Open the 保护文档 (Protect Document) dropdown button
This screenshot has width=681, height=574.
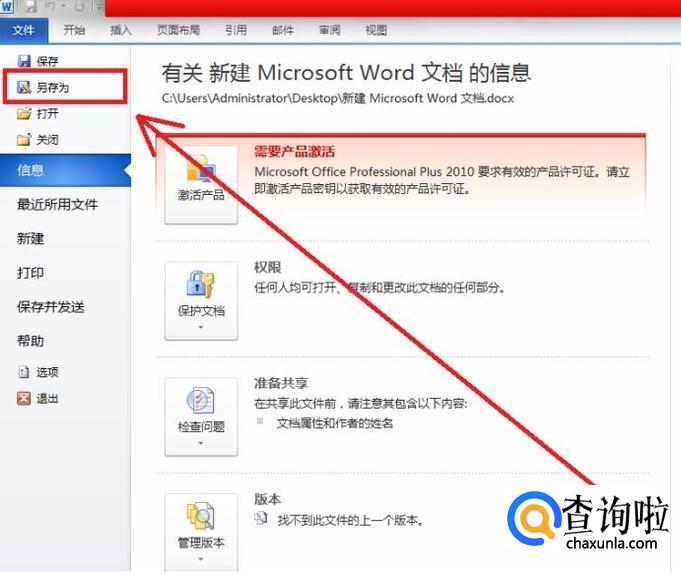pos(201,301)
